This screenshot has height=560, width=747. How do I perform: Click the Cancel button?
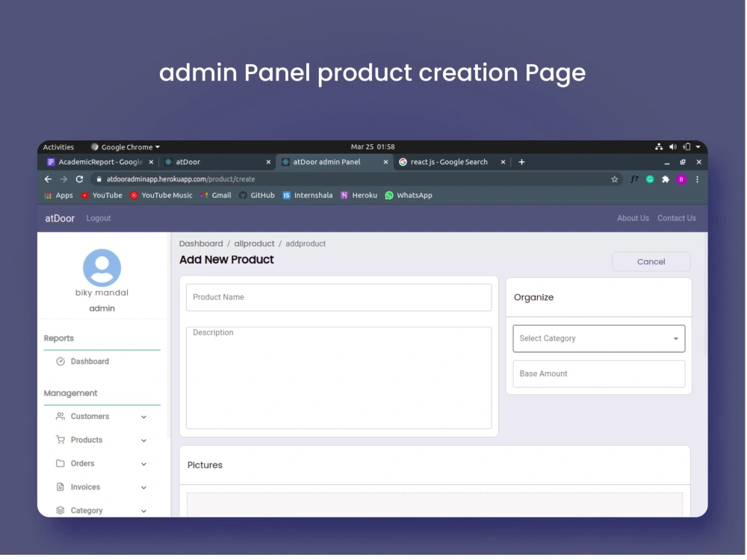[651, 262]
